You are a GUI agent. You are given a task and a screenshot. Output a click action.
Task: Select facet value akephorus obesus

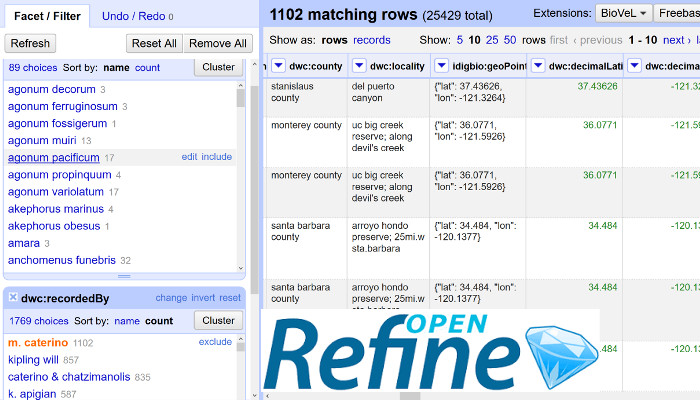[x=54, y=226]
